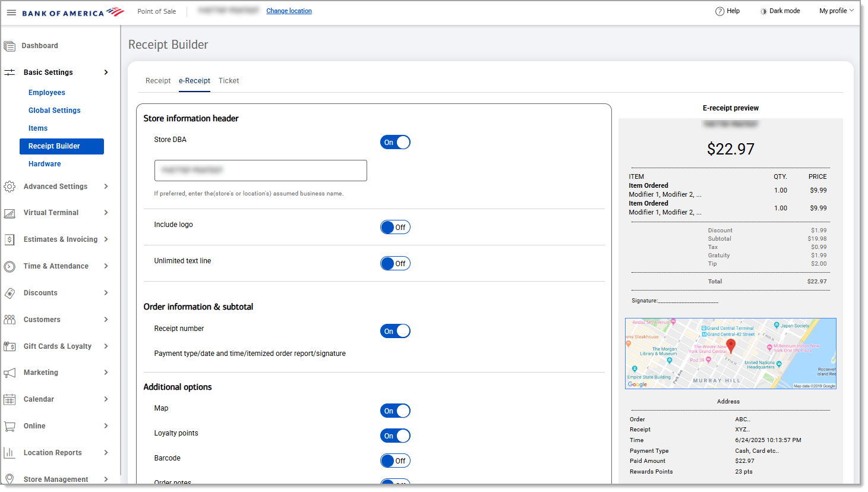Open Global Settings in the sidebar
The width and height of the screenshot is (868, 492).
point(55,111)
